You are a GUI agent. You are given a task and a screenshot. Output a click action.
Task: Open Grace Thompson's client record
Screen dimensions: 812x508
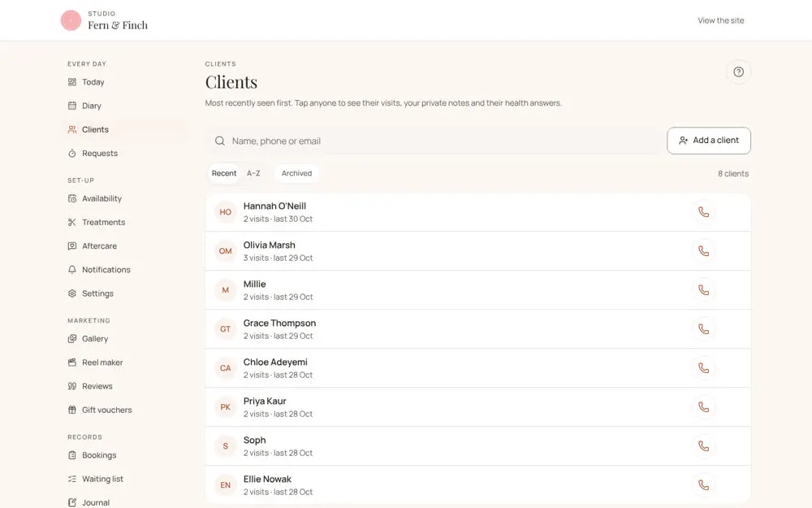(477, 329)
